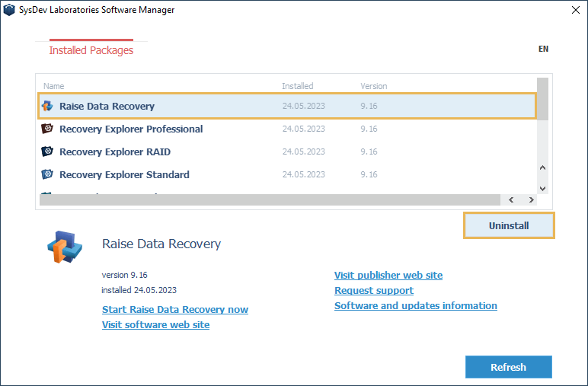Click the left horizontal scroll arrow
Screen dimensions: 588x386
(511, 199)
